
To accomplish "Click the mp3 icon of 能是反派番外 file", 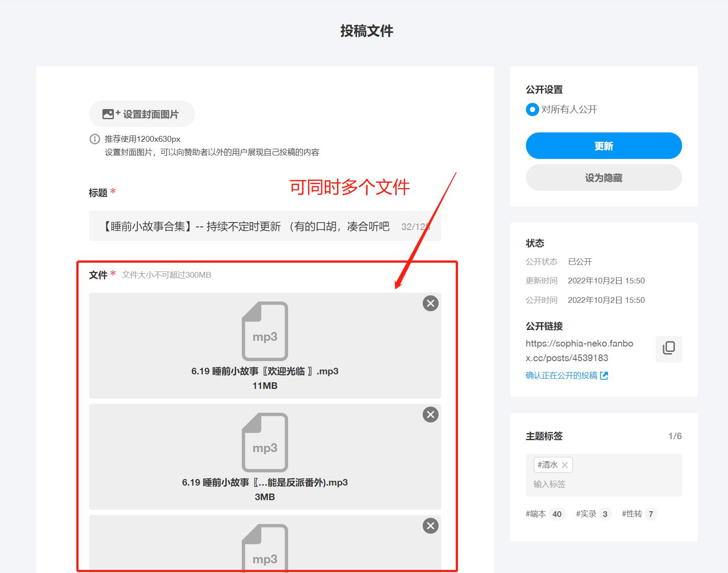I will click(265, 442).
